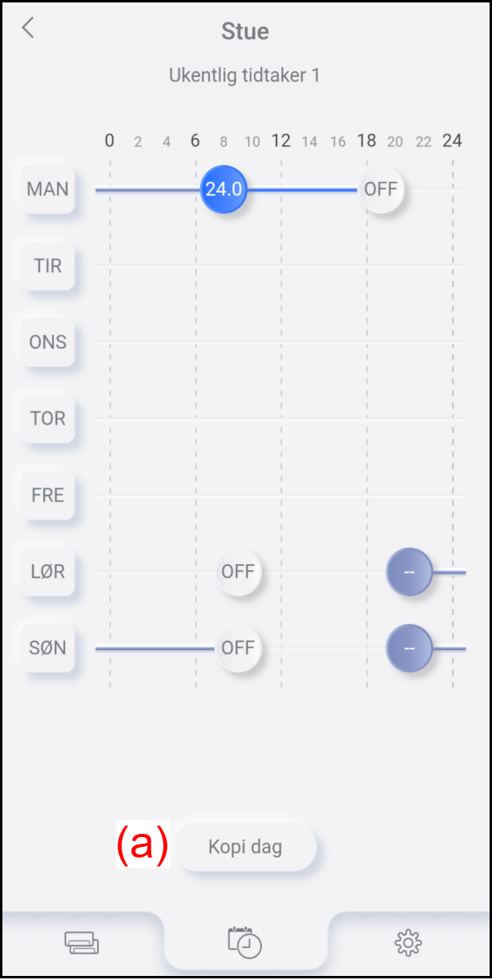Image resolution: width=492 pixels, height=980 pixels.
Task: Select the TOR day button
Action: point(48,418)
